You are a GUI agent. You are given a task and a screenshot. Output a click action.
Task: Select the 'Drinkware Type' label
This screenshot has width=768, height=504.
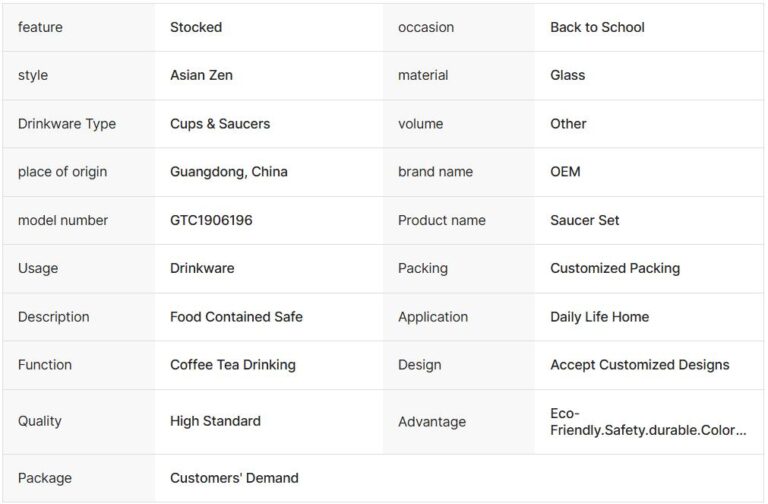(x=67, y=124)
